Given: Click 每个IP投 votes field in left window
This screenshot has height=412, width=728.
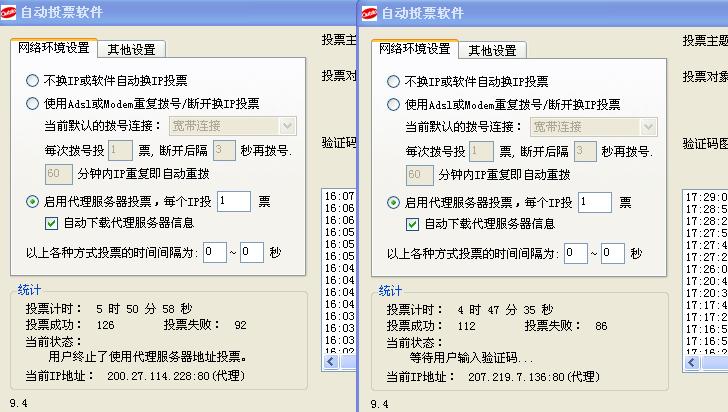Looking at the screenshot, I should (234, 201).
